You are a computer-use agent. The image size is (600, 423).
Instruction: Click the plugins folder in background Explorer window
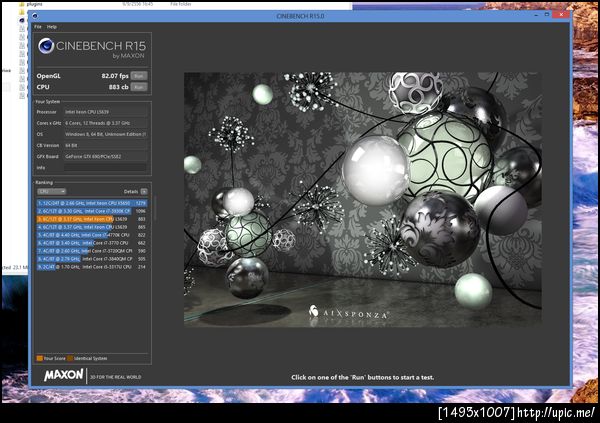tap(32, 4)
